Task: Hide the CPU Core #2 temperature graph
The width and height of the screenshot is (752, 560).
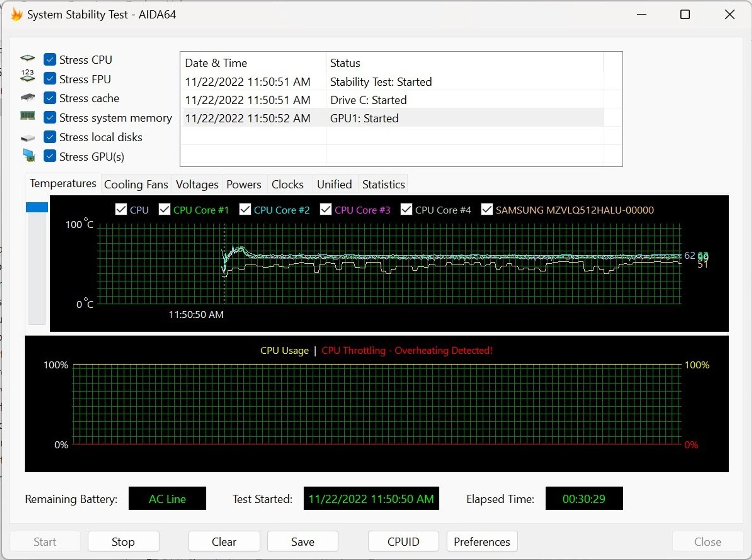Action: coord(245,209)
